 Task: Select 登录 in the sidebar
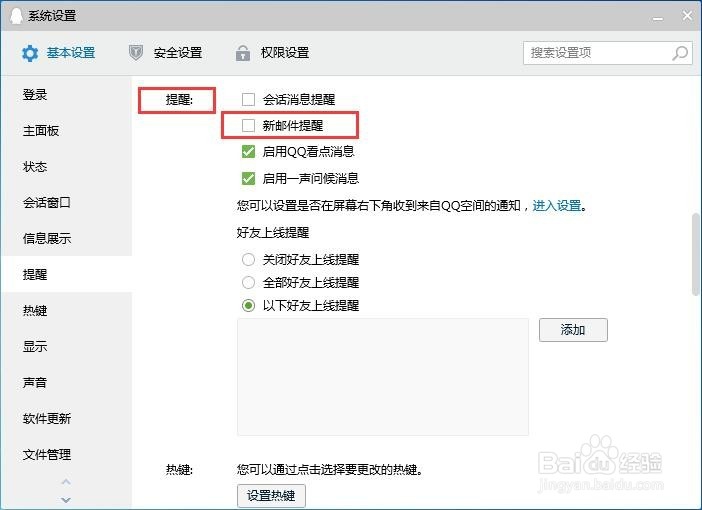tap(66, 95)
